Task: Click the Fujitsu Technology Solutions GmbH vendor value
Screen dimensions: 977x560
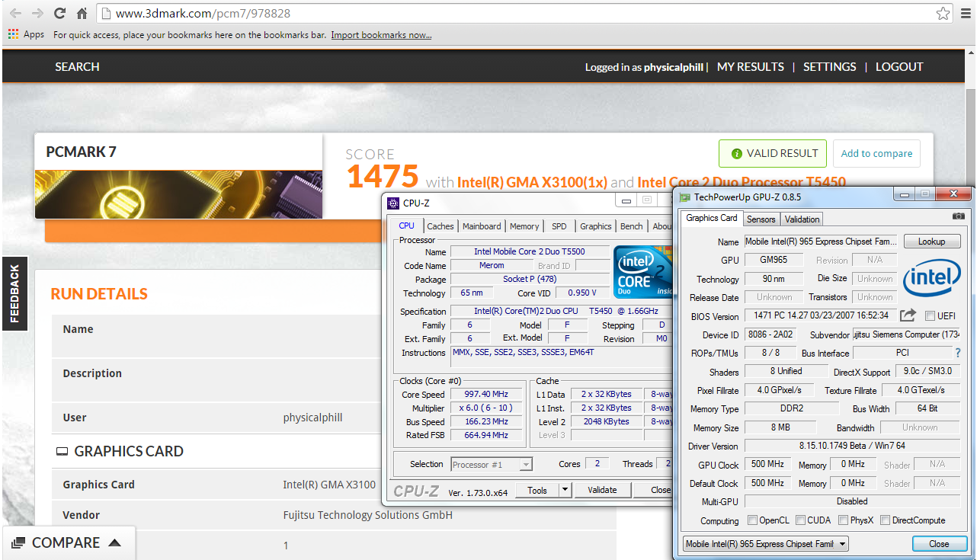Action: 368,515
